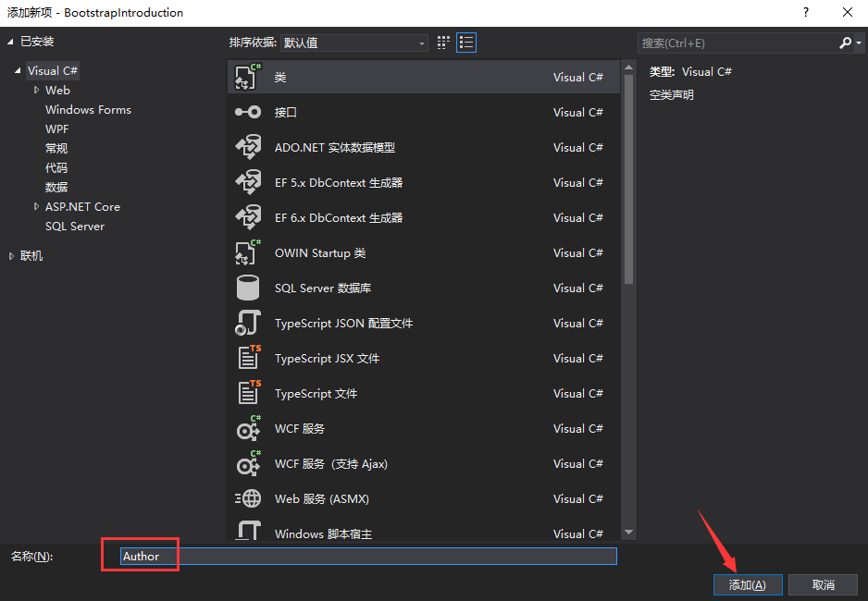The width and height of the screenshot is (868, 601).
Task: Expand the 联机 section
Action: tap(11, 256)
